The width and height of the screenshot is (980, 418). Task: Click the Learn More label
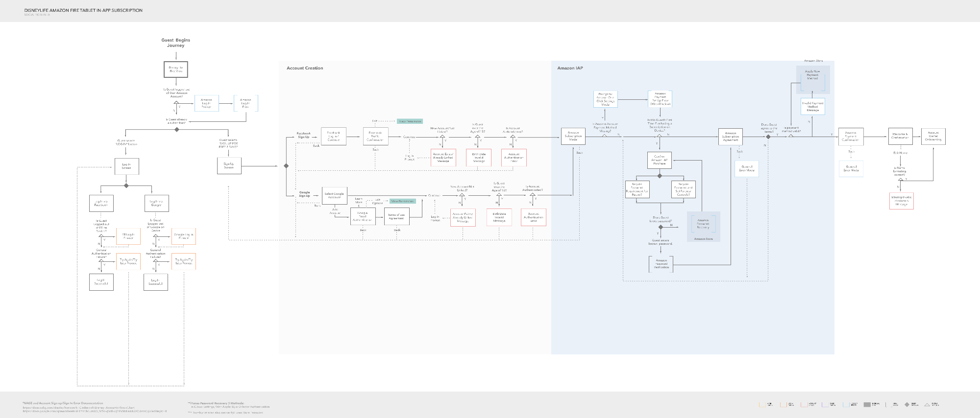click(x=359, y=201)
